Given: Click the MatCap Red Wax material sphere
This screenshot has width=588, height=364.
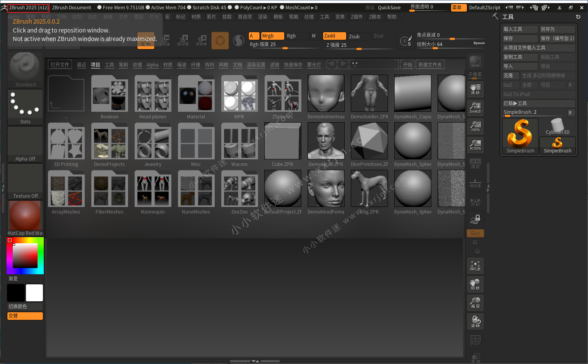Looking at the screenshot, I should pos(25,217).
